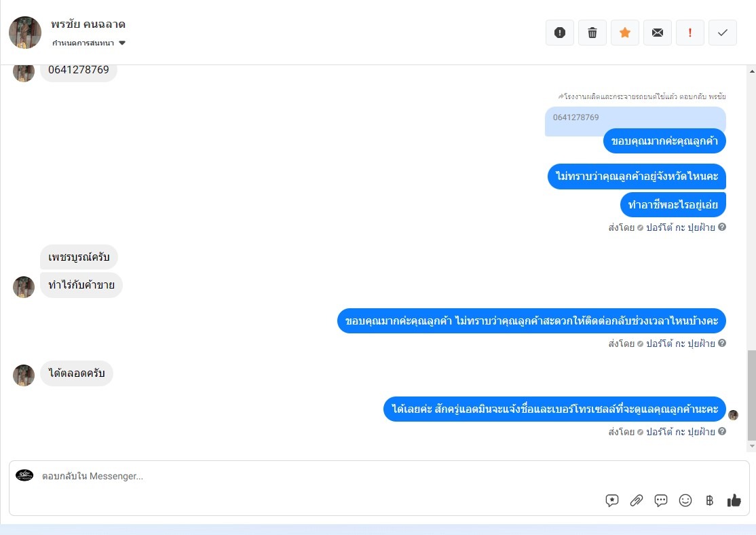
Task: Click the customer name พรชัย คนฉลาด
Action: coord(88,24)
